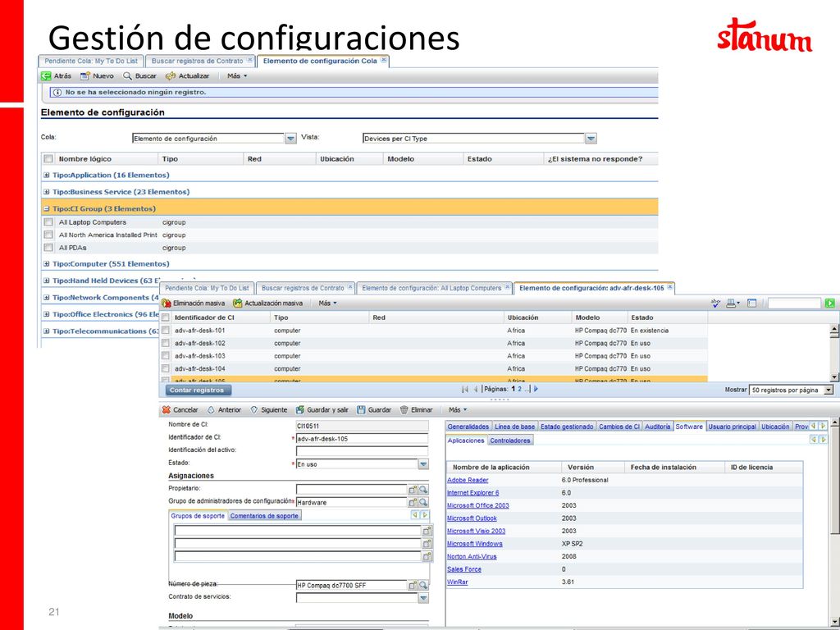Open the Vista dropdown arrow
The image size is (840, 630).
coord(591,139)
